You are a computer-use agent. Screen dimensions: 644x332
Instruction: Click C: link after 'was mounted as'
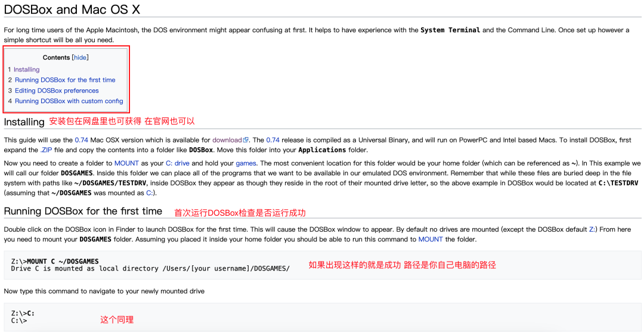point(150,193)
